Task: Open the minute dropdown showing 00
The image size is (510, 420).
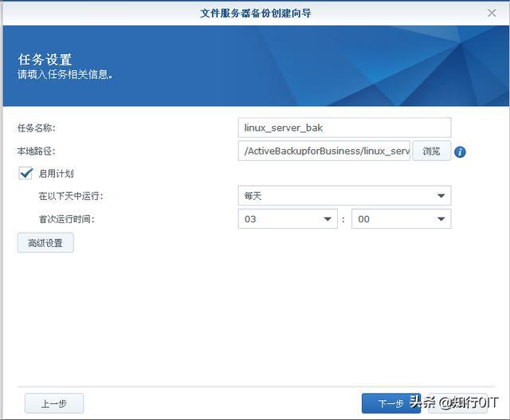Action: tap(401, 219)
